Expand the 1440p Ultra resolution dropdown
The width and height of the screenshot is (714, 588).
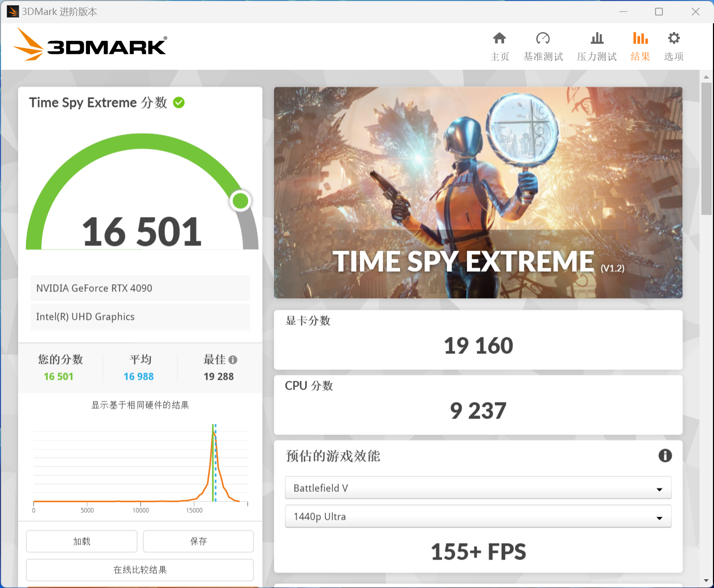(478, 516)
